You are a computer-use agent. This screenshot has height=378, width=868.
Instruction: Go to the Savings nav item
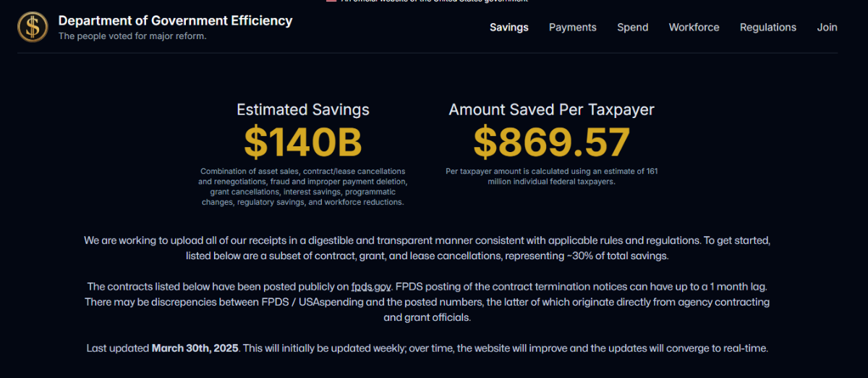(x=509, y=28)
